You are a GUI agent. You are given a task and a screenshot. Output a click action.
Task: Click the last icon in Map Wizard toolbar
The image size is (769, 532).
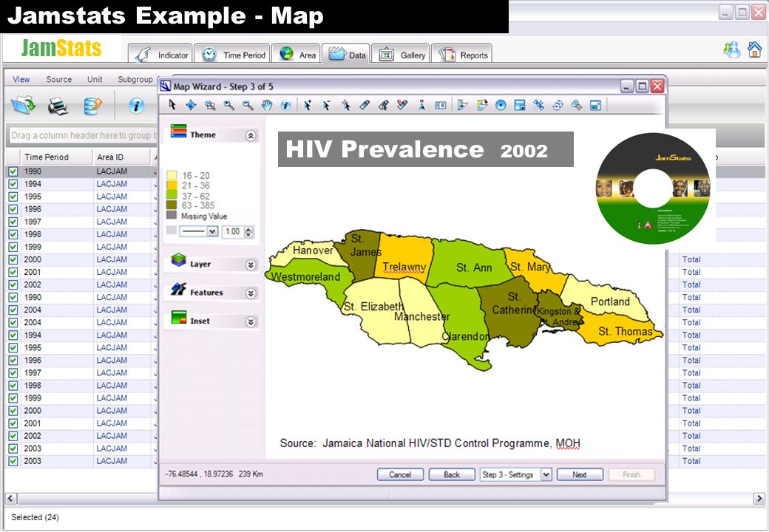click(595, 105)
